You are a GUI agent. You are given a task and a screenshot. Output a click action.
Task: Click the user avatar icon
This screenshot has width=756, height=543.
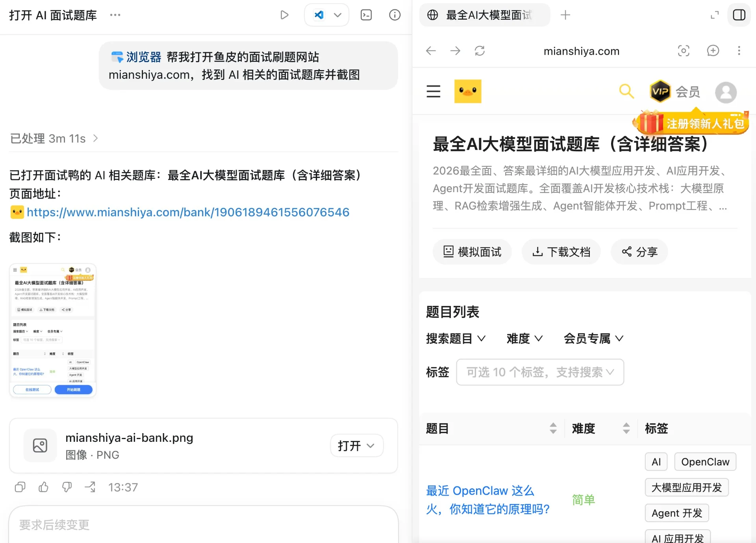726,92
